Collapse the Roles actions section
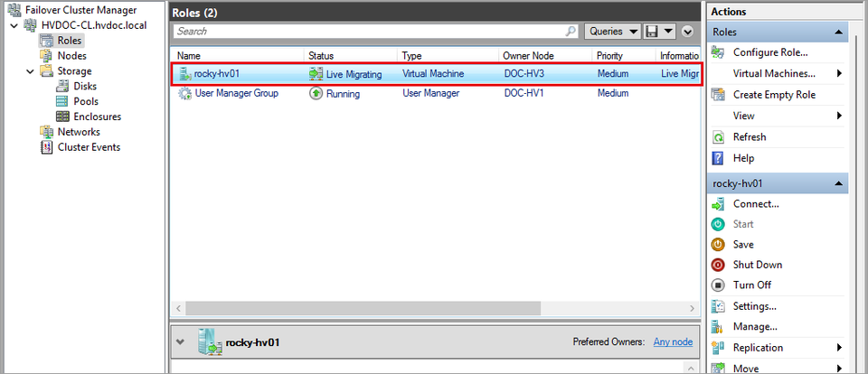This screenshot has height=374, width=868. [x=839, y=33]
